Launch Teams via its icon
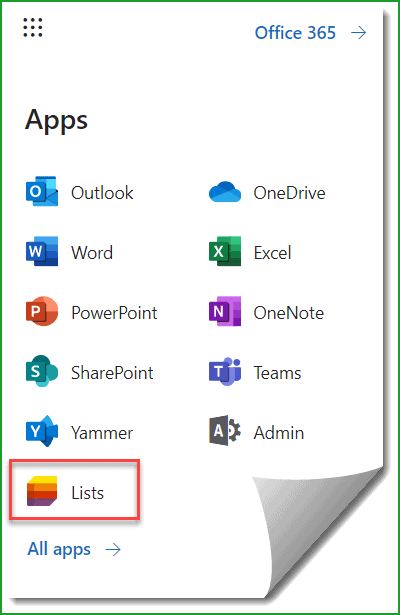Viewport: 400px width, 615px height. 225,371
